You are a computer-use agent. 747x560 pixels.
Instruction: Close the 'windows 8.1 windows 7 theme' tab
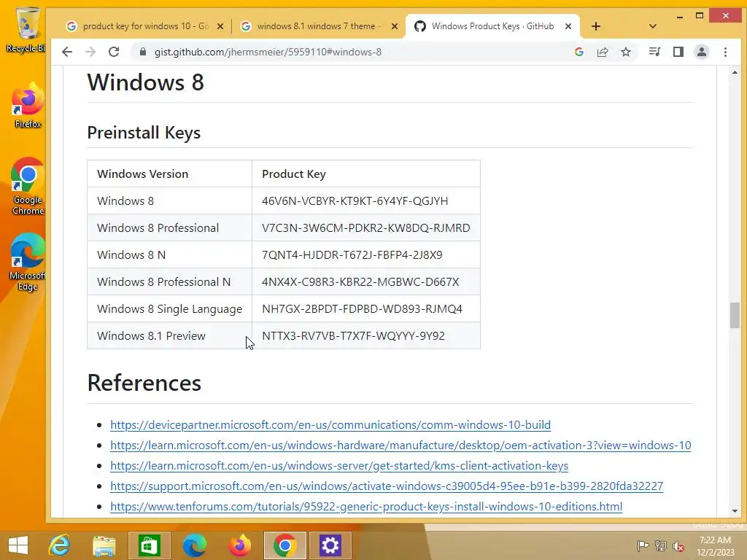pyautogui.click(x=395, y=26)
